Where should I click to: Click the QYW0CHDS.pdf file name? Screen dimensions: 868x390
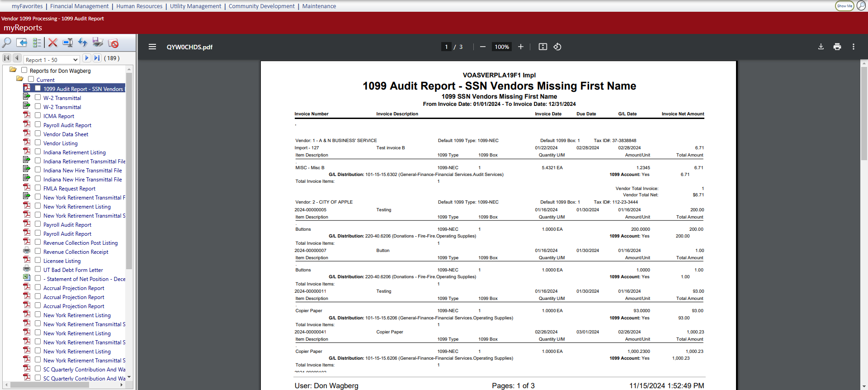tap(189, 47)
